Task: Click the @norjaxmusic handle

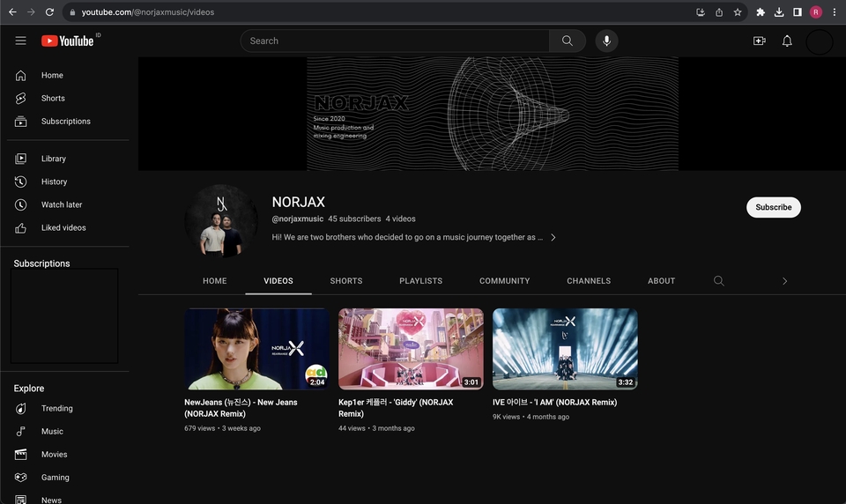Action: (297, 219)
